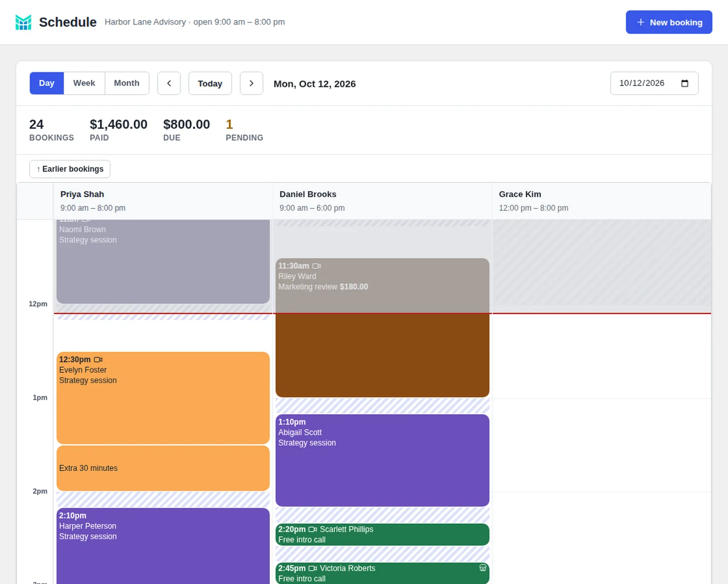This screenshot has width=728, height=584.
Task: Click the Priya Shah column header
Action: click(x=163, y=201)
